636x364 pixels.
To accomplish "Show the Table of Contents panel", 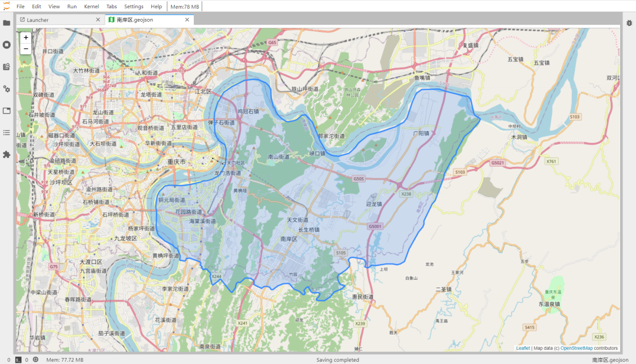I will point(6,133).
